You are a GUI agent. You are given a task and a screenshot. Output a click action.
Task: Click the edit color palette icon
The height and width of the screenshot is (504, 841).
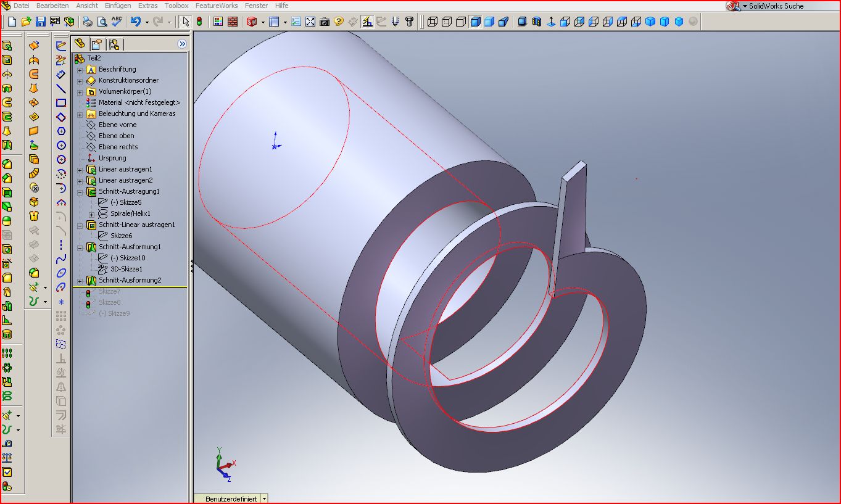217,22
